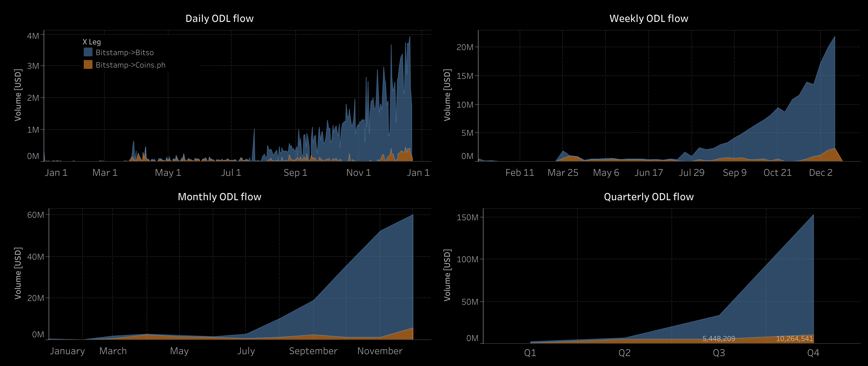Click the July label on monthly chart
The height and width of the screenshot is (366, 868).
point(246,351)
